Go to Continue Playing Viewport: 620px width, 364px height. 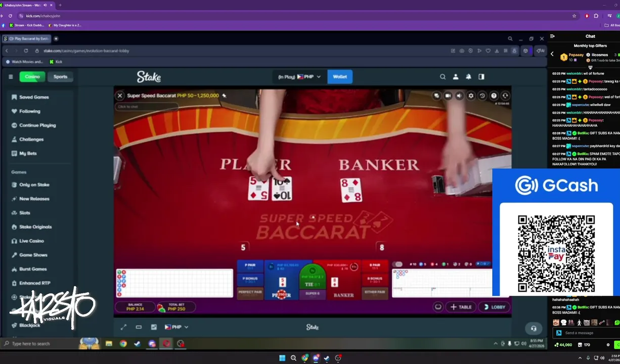point(37,125)
